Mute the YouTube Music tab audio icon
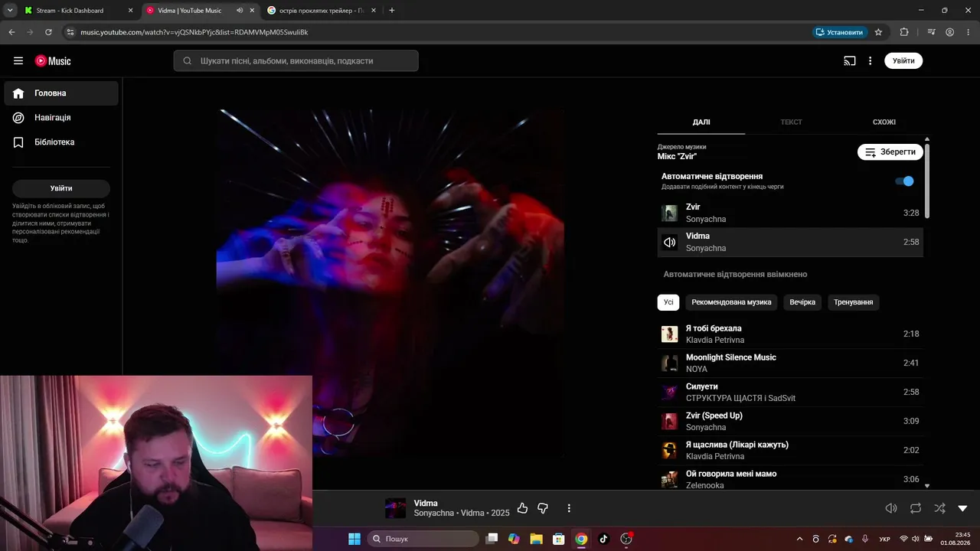The height and width of the screenshot is (551, 980). coord(240,11)
